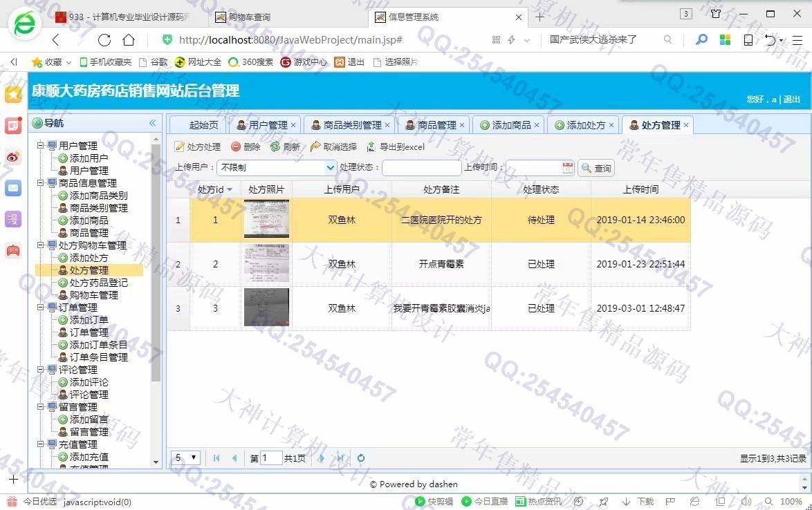Click the 处方处理 edit icon in toolbar
This screenshot has width=812, height=510.
click(180, 147)
